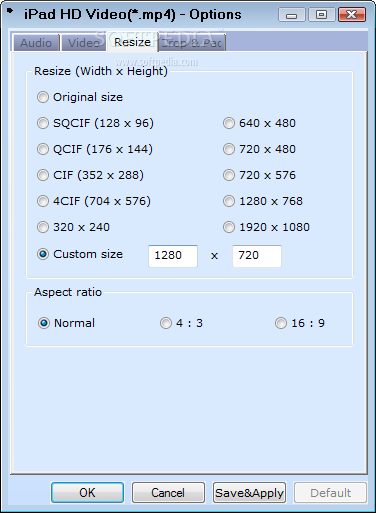Click the grayed Default button
The width and height of the screenshot is (376, 513).
tap(330, 492)
